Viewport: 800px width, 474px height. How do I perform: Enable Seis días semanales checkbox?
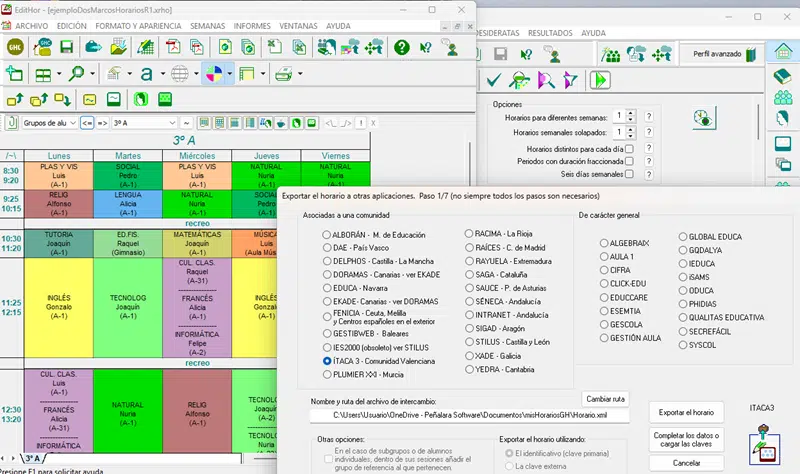point(630,174)
